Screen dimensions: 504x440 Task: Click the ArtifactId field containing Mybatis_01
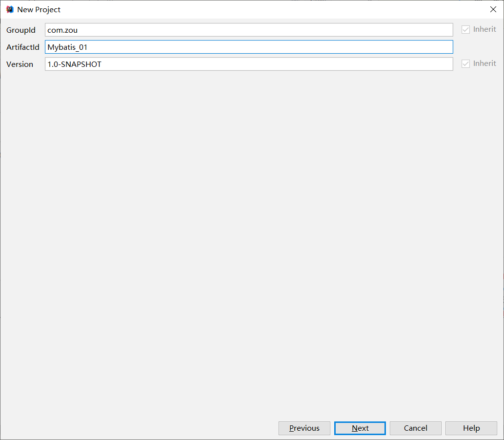point(249,47)
